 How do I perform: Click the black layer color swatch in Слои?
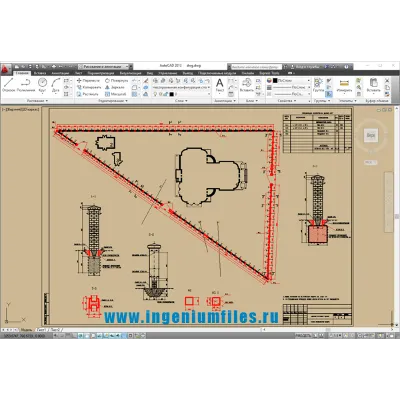click(171, 94)
